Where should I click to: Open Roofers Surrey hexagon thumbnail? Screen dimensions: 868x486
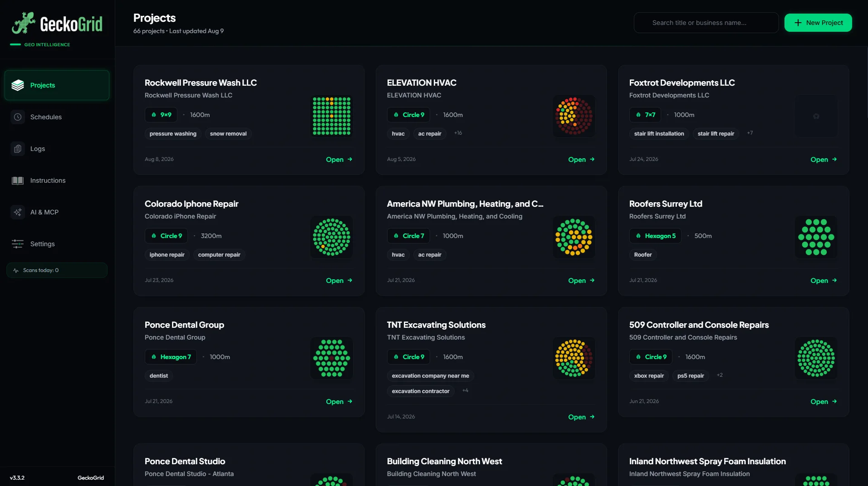click(x=816, y=237)
